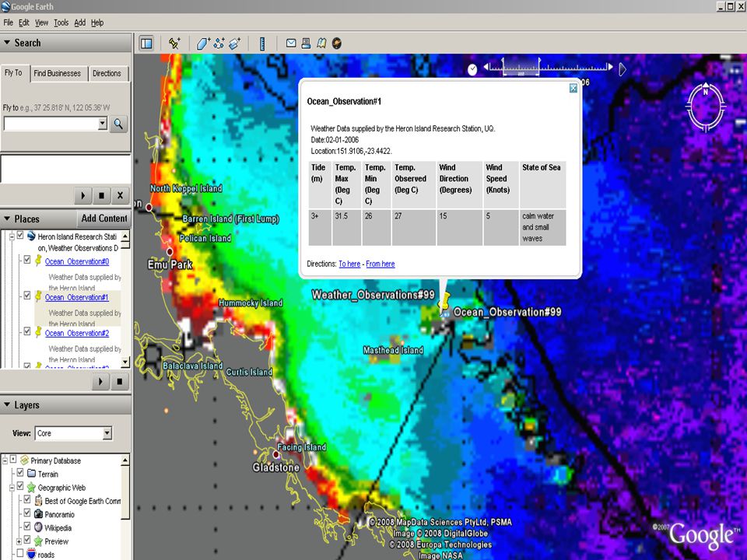Click the Terrain layer folder icon
The width and height of the screenshot is (747, 560).
(31, 474)
